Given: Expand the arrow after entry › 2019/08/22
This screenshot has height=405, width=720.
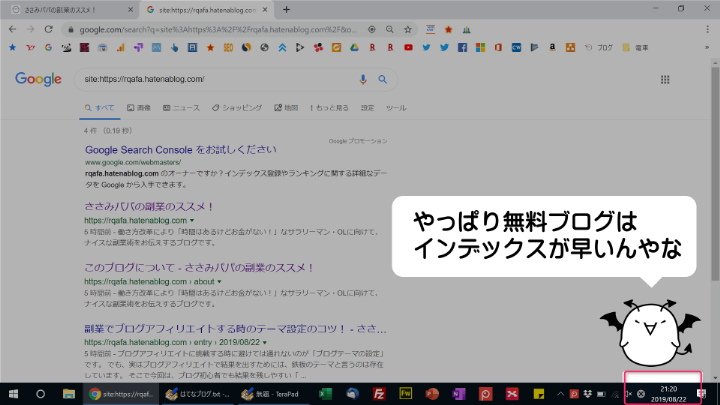Looking at the screenshot, I should (x=265, y=343).
